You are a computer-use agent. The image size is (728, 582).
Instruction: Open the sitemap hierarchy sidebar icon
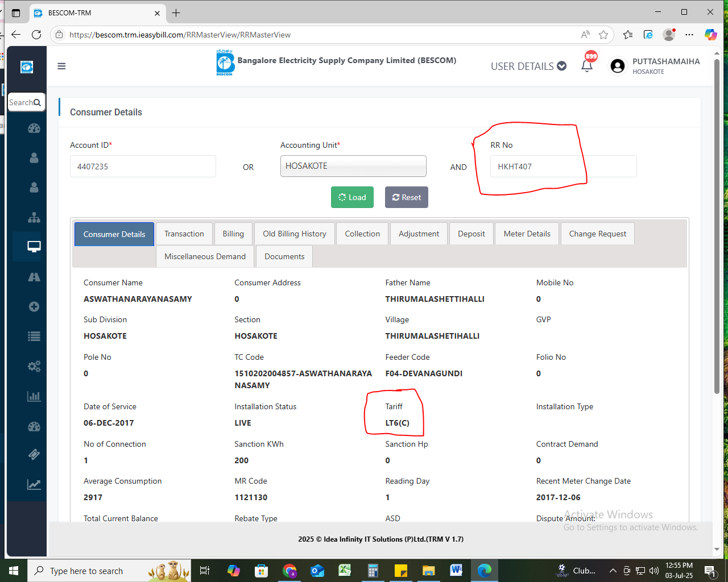click(x=34, y=217)
